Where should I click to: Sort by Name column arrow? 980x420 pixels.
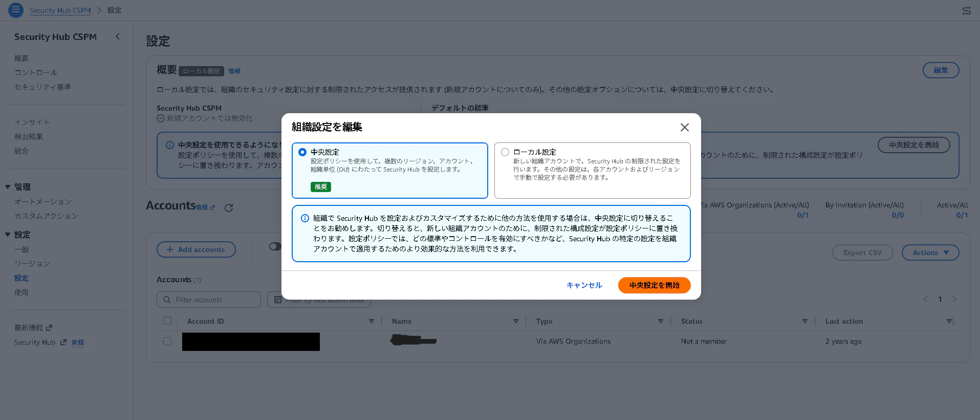click(515, 321)
